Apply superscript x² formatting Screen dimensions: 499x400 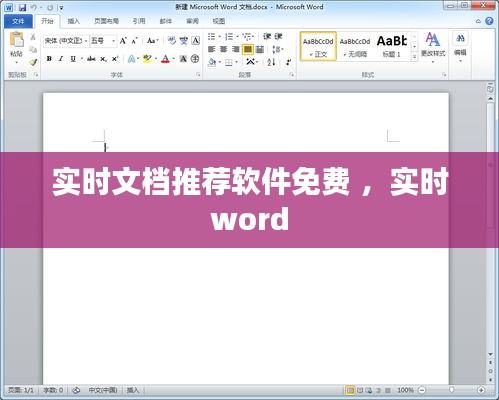pos(115,59)
